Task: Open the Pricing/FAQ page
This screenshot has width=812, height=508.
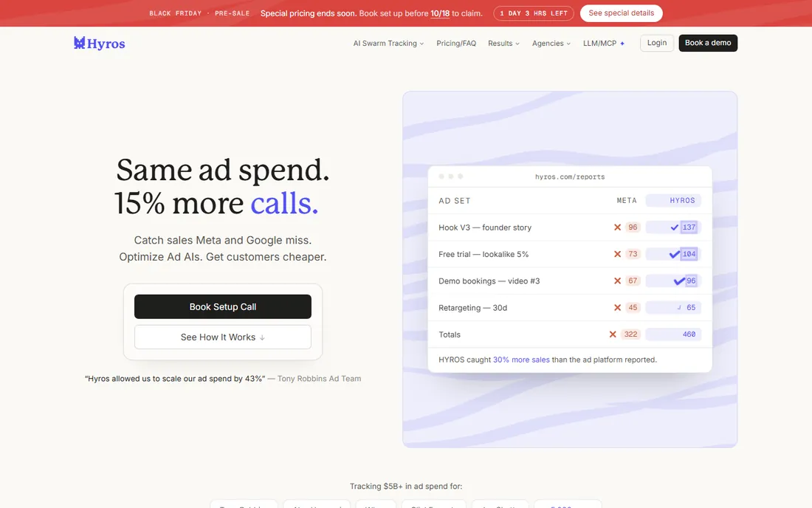Action: tap(456, 44)
